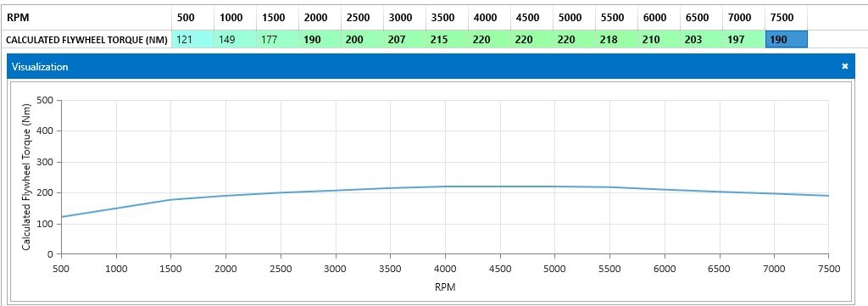Click torque cell with value 177
Image resolution: width=868 pixels, height=306 pixels.
(278, 39)
